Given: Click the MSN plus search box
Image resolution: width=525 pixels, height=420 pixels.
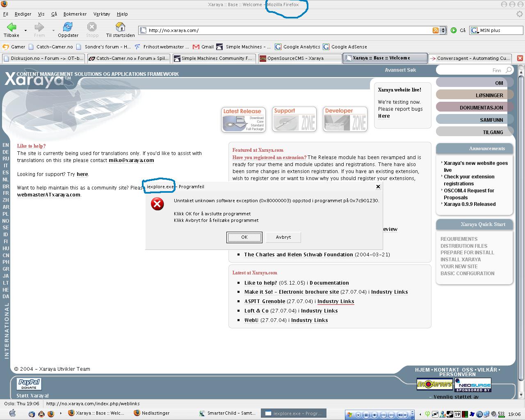Looking at the screenshot, I should coord(495,30).
